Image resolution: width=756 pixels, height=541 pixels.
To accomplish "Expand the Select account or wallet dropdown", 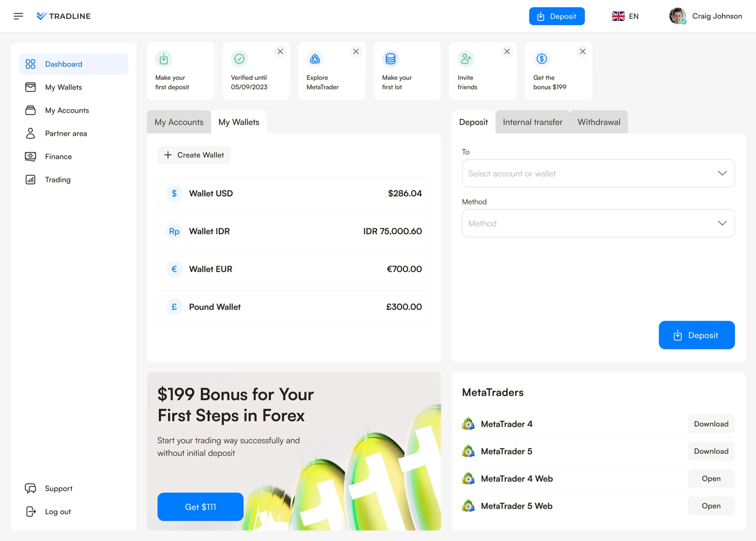I will click(x=598, y=173).
